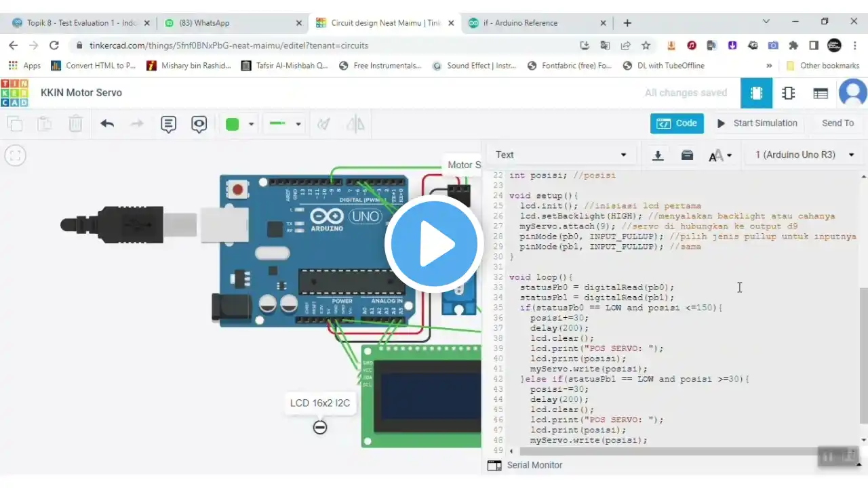Click the zoom to fit icon
Screen dimensions: 868x488
tap(15, 155)
